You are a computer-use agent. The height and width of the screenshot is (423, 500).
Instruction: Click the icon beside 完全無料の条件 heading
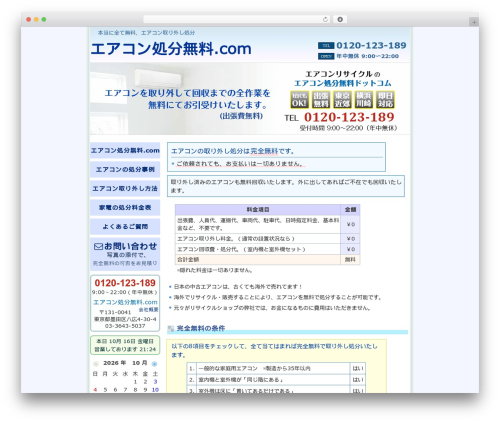pyautogui.click(x=171, y=329)
